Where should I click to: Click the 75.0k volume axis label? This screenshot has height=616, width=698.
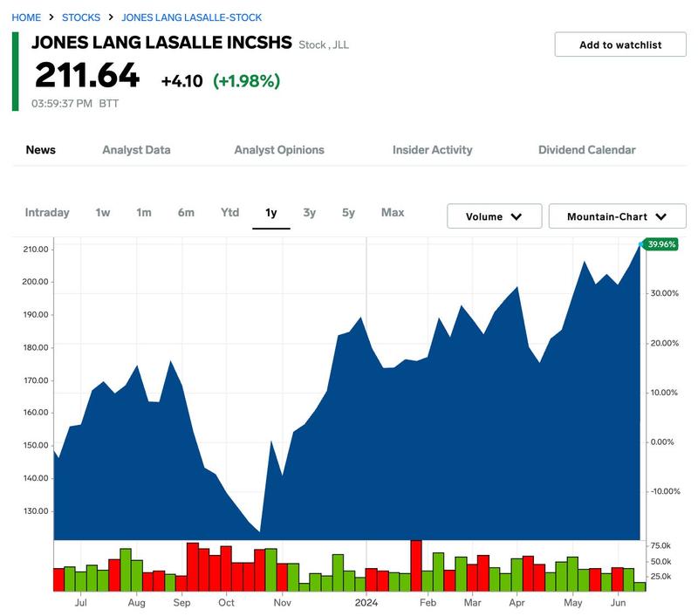coord(660,545)
